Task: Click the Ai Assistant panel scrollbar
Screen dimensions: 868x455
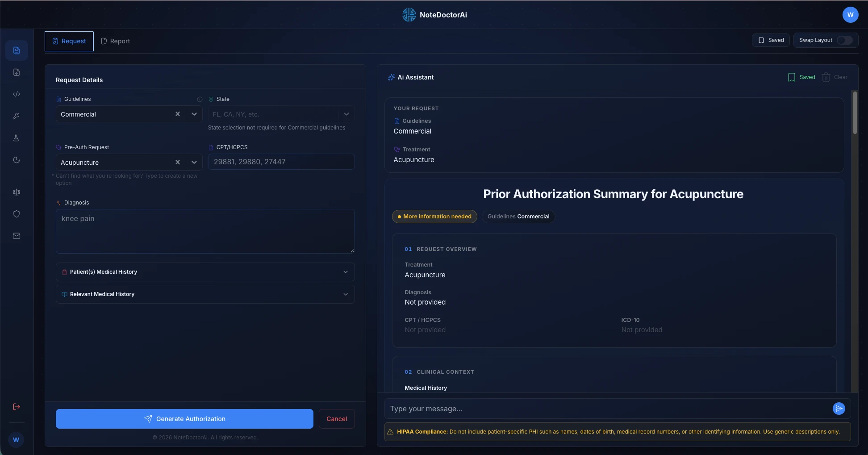Action: pyautogui.click(x=855, y=113)
